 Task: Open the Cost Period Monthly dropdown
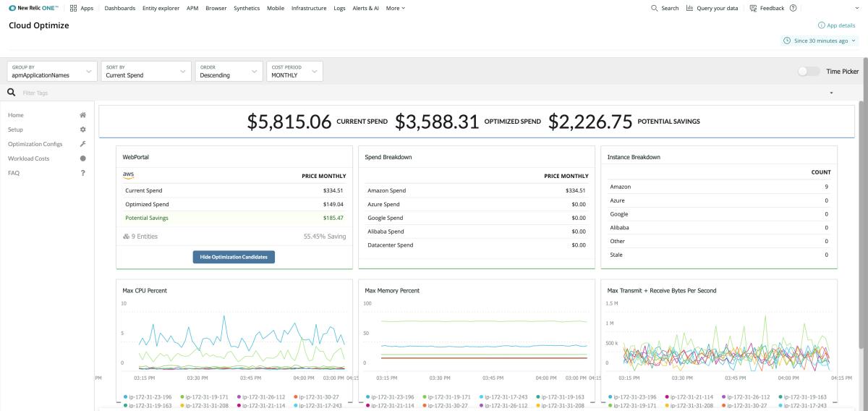[294, 71]
